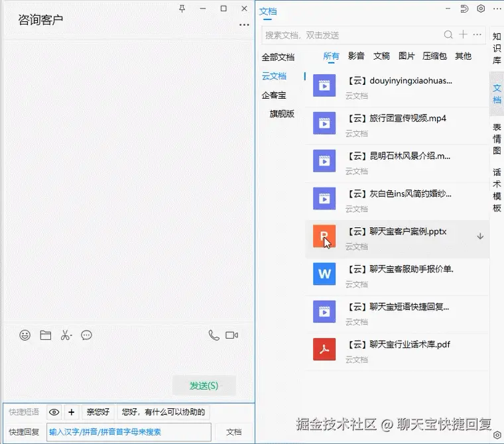Click the bottom-right corner settings gear
The height and width of the screenshot is (444, 504).
coord(497,435)
